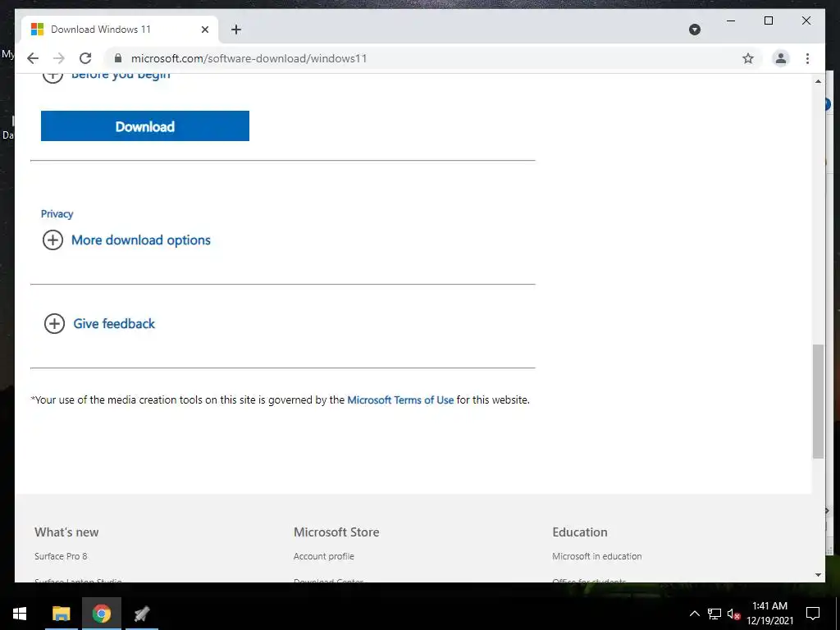
Task: Select the Download Windows 11 tab
Action: (120, 30)
